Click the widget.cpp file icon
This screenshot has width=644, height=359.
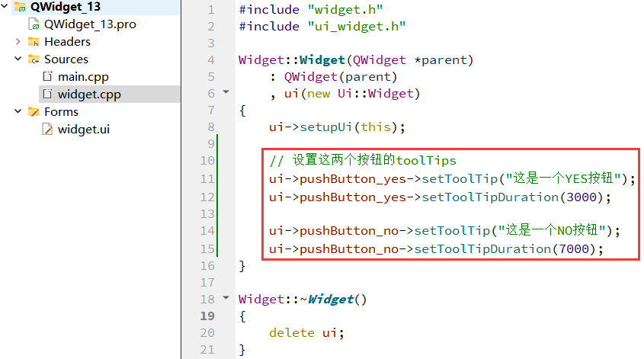coord(48,94)
